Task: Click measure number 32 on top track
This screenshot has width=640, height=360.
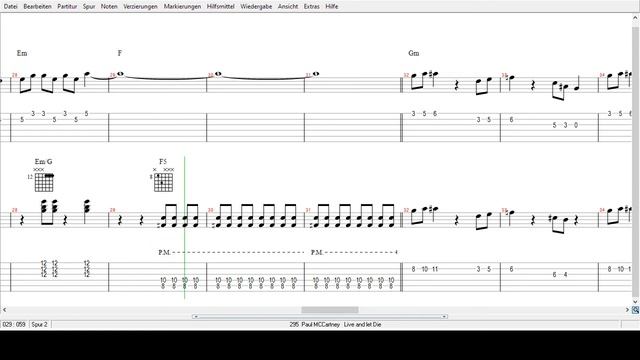Action: point(406,75)
